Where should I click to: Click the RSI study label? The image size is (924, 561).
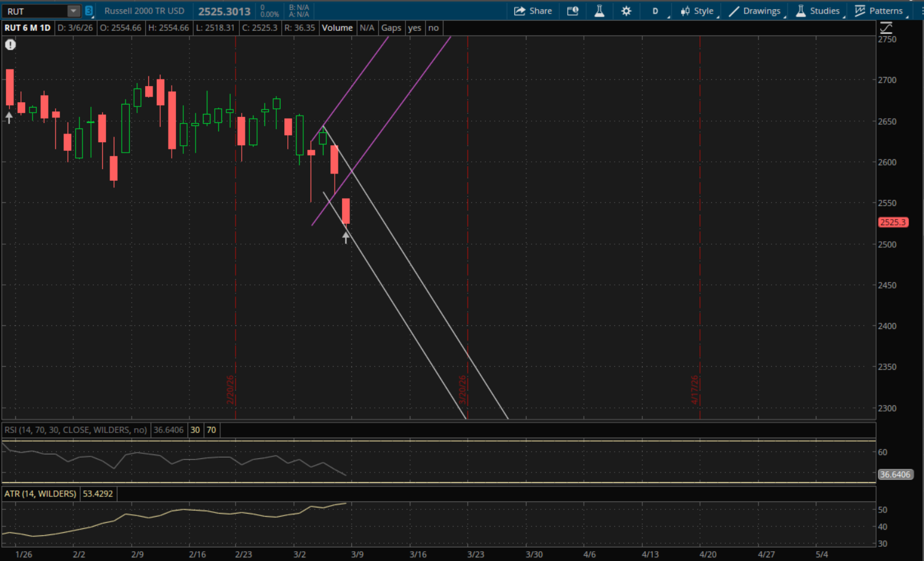pyautogui.click(x=76, y=430)
